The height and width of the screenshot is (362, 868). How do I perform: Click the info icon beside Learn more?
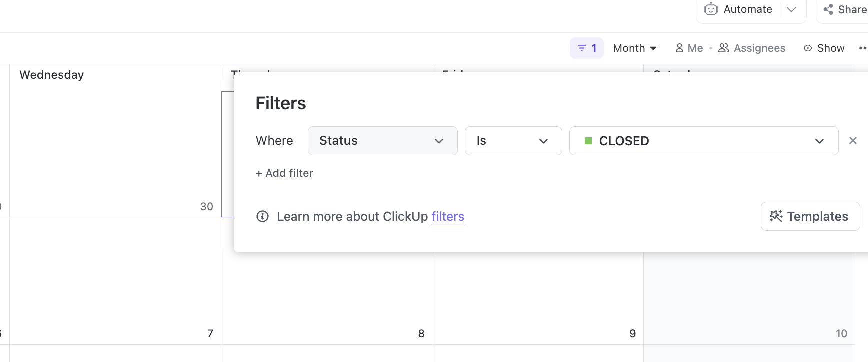[x=262, y=216]
